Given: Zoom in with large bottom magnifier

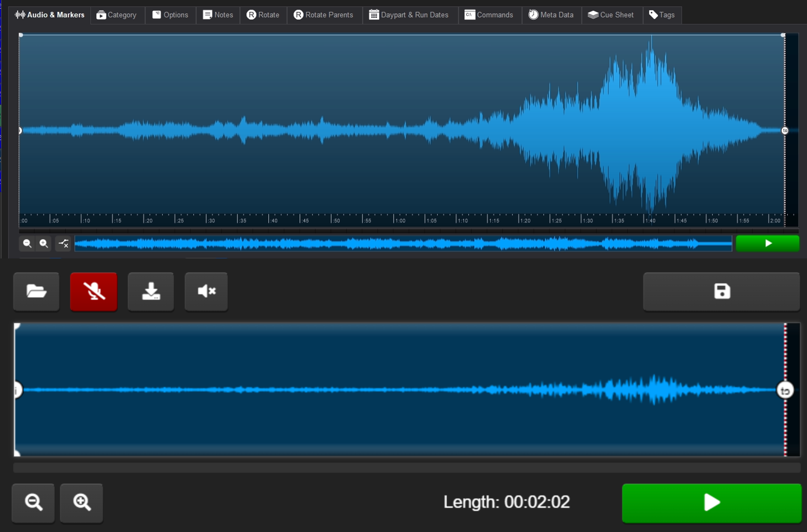Looking at the screenshot, I should coord(82,502).
